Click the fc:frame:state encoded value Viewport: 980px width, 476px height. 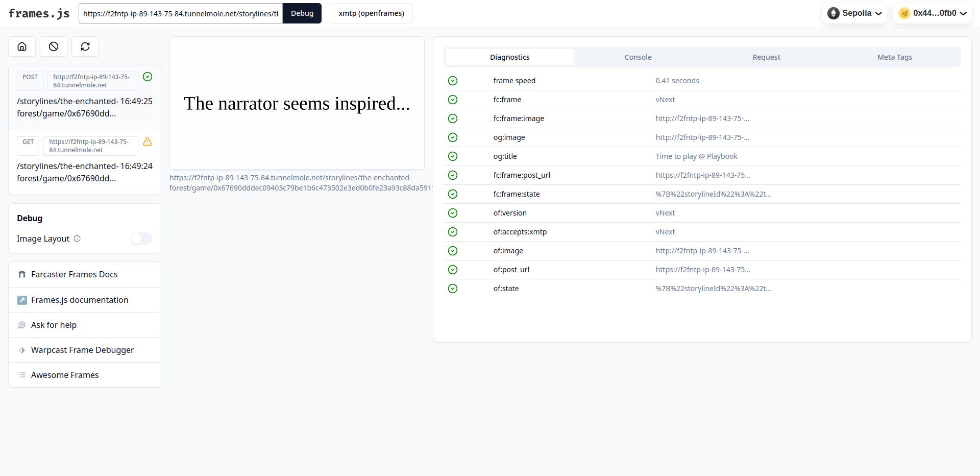coord(713,194)
